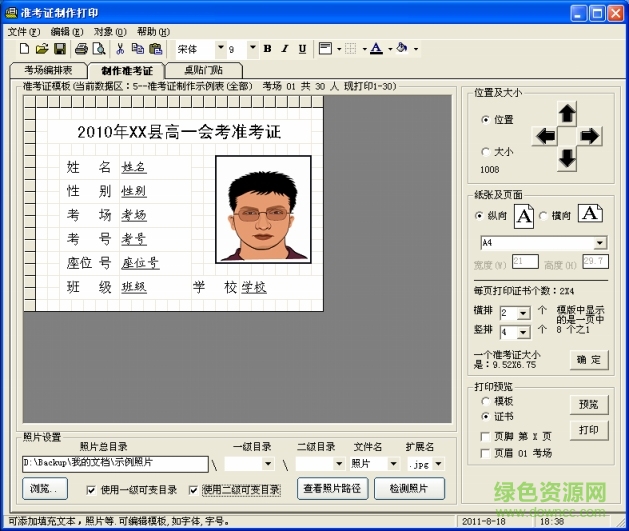The image size is (629, 531).
Task: Click the 照片总目录 path field
Action: [x=115, y=464]
